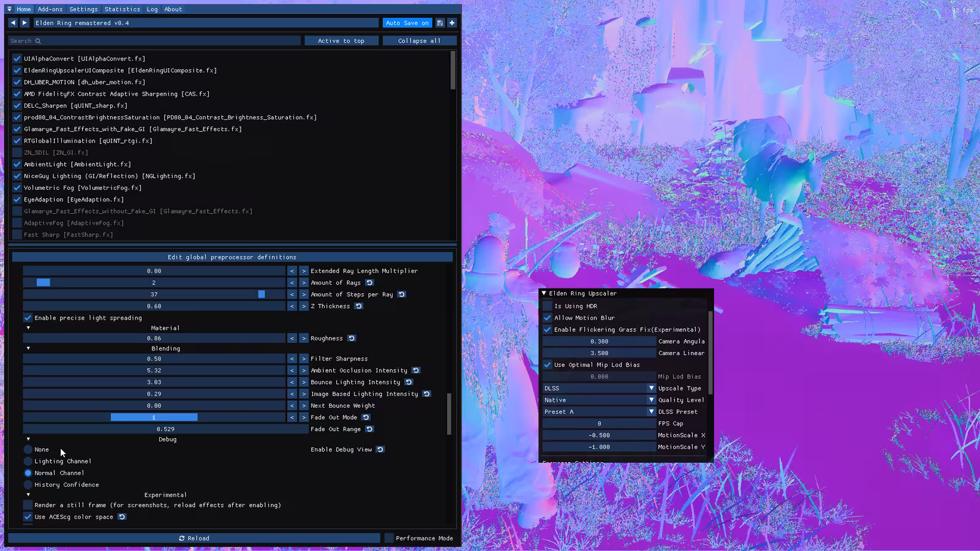Collapse ReShade window with top-left triangle
The height and width of the screenshot is (551, 980).
click(9, 9)
